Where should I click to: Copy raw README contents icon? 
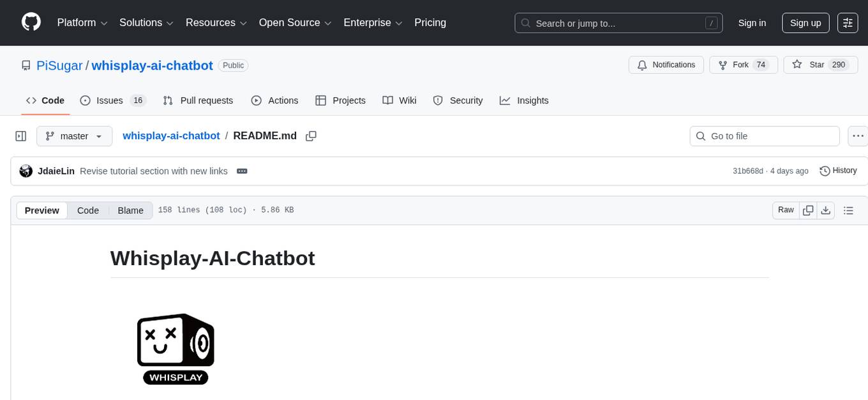[x=808, y=210]
